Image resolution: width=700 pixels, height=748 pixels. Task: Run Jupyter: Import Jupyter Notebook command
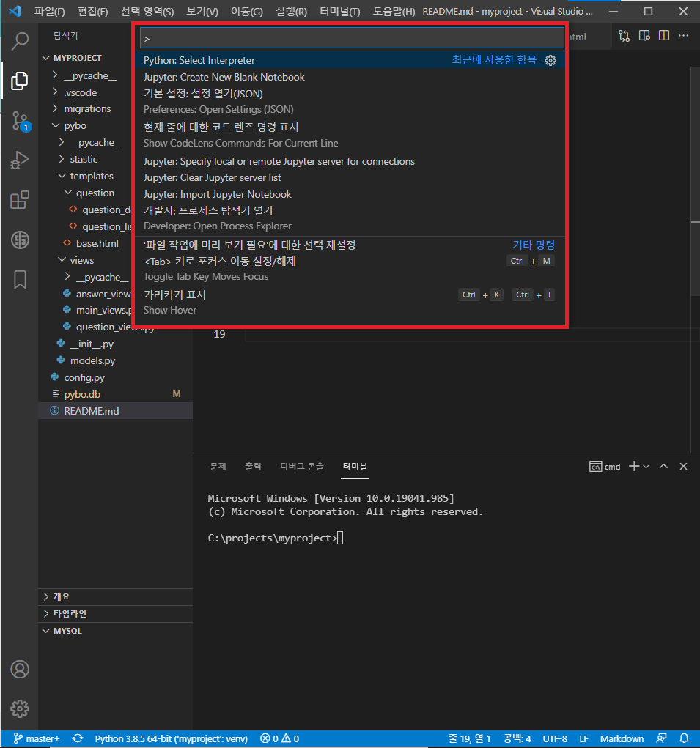coord(350,195)
